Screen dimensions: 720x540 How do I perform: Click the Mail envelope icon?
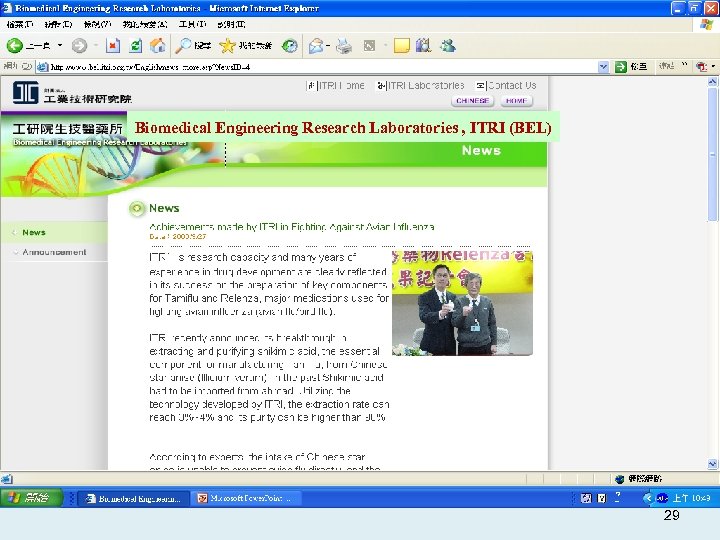(316, 45)
